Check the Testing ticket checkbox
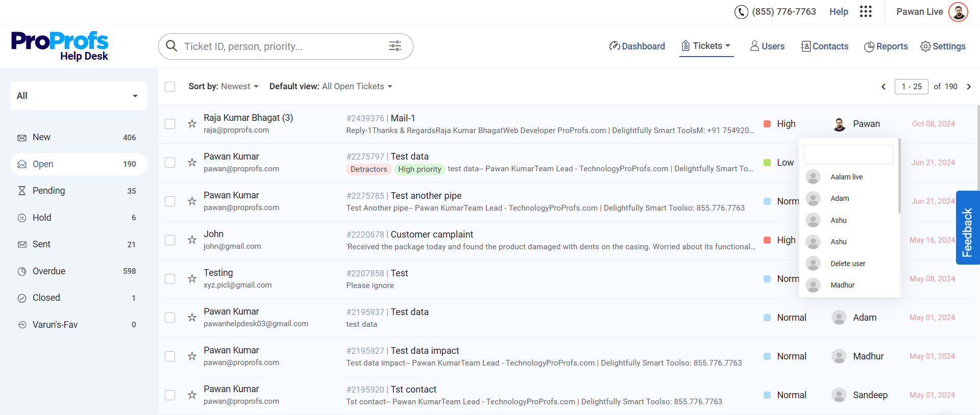Viewport: 980px width, 415px height. click(x=170, y=279)
